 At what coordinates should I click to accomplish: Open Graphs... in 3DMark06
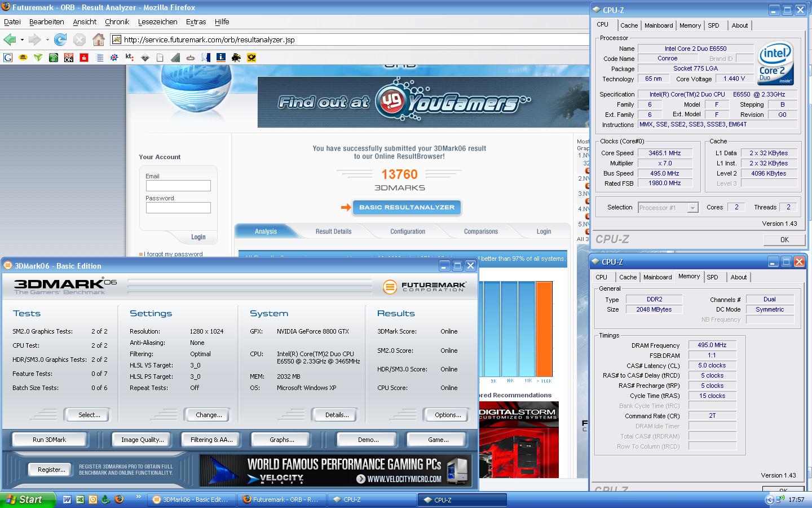[281, 440]
